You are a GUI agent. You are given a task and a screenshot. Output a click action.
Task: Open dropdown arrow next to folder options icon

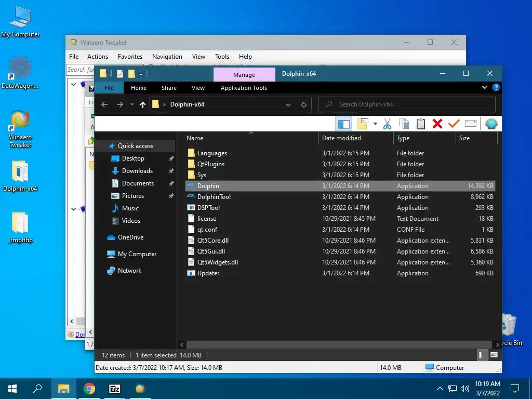click(x=375, y=124)
